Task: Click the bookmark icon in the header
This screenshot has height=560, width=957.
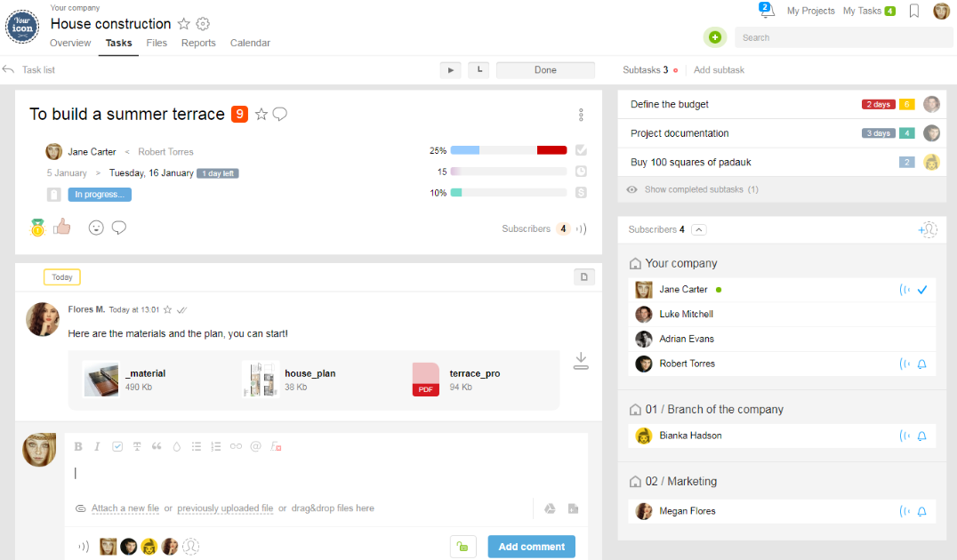Action: [x=913, y=11]
